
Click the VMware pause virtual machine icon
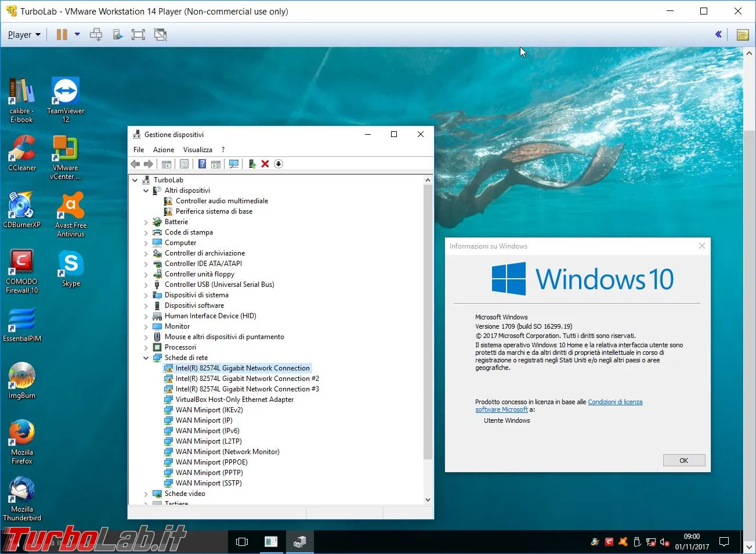click(x=62, y=35)
